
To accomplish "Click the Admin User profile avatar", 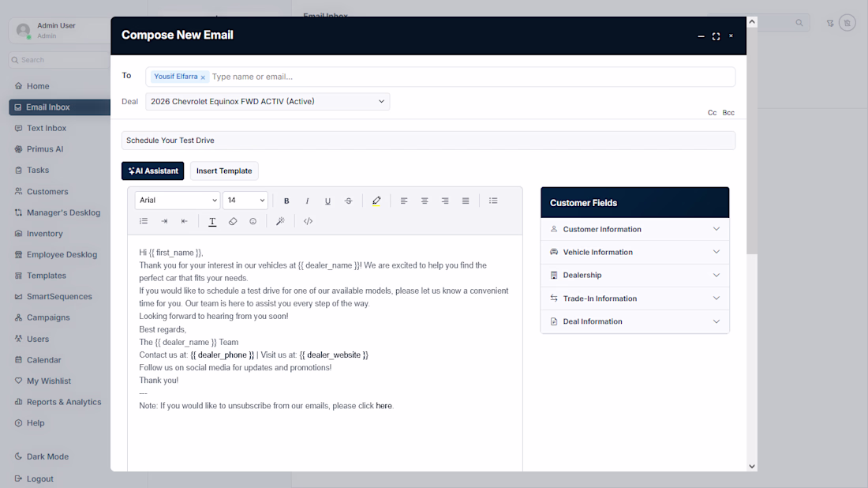I will click(23, 30).
